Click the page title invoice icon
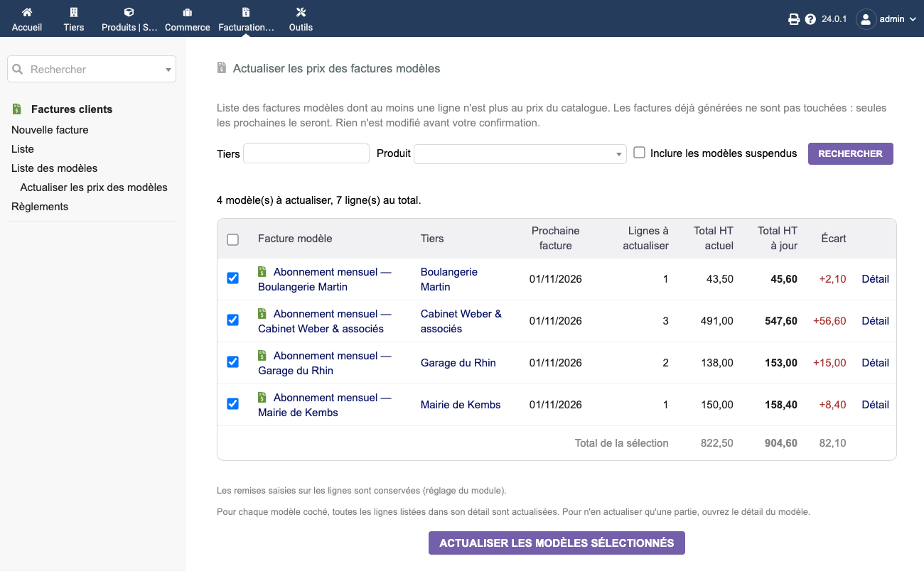924x571 pixels. [221, 69]
